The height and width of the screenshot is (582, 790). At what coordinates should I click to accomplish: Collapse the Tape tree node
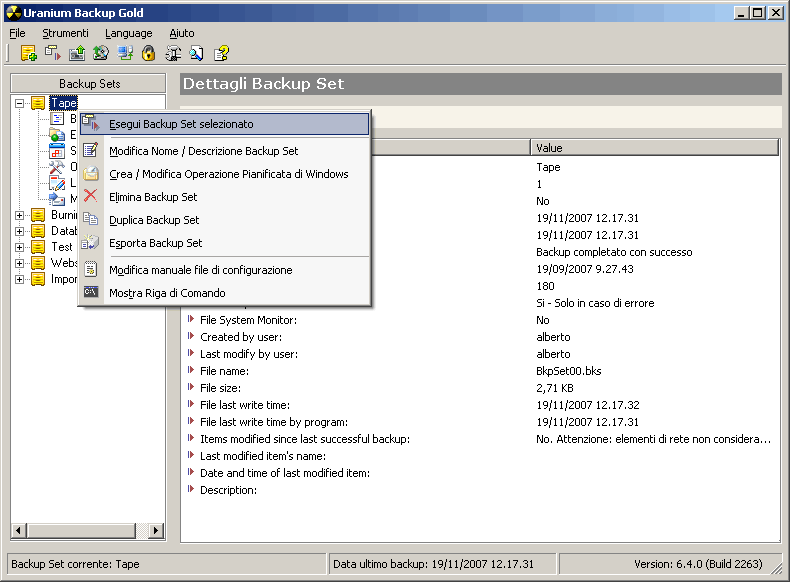click(20, 103)
